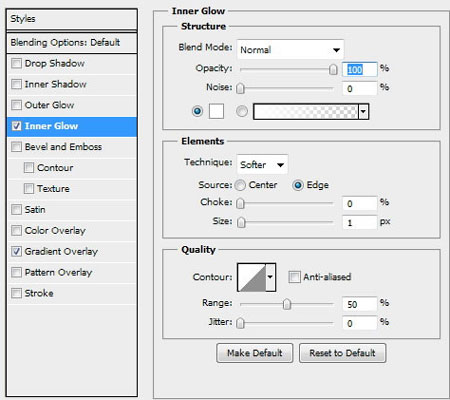Select the Styles header item

point(72,19)
